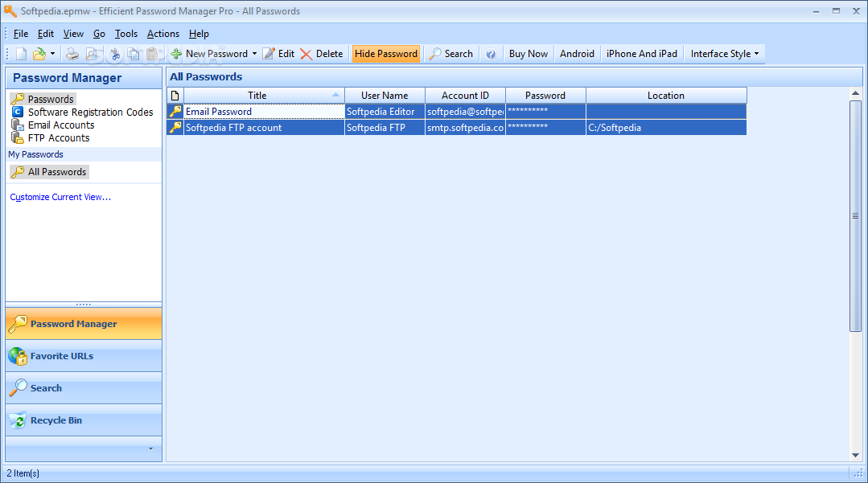Image resolution: width=868 pixels, height=483 pixels.
Task: Open the Edit menu
Action: (45, 34)
